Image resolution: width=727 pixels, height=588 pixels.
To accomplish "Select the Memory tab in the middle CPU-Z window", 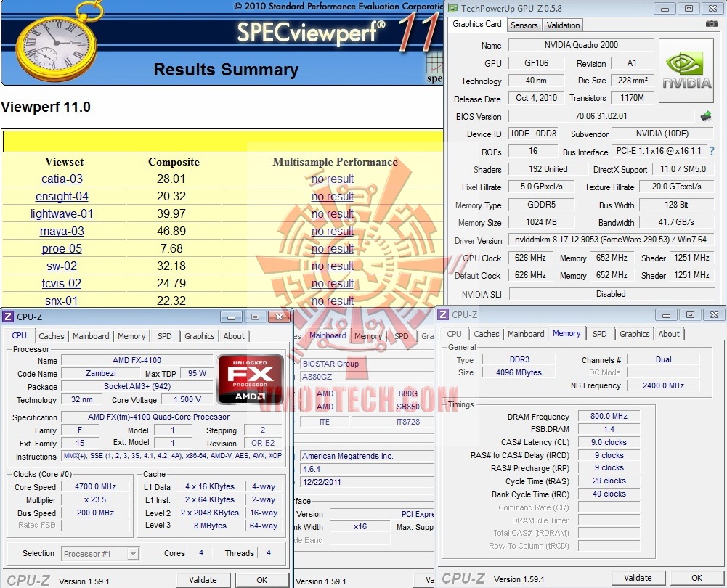I will click(367, 336).
